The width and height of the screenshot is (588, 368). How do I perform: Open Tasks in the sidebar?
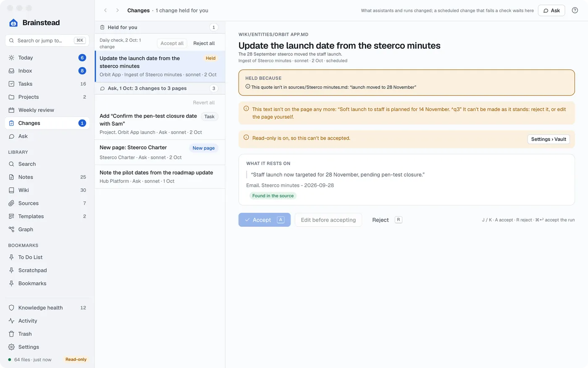(x=47, y=84)
